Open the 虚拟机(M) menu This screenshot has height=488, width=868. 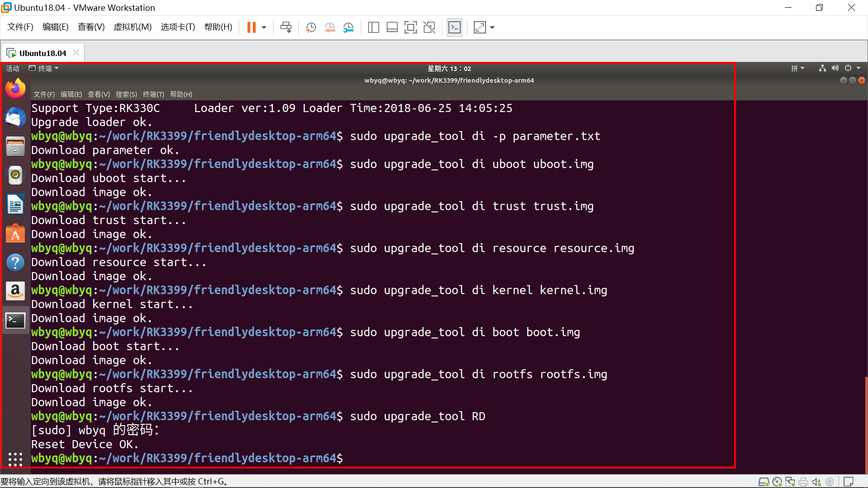132,27
